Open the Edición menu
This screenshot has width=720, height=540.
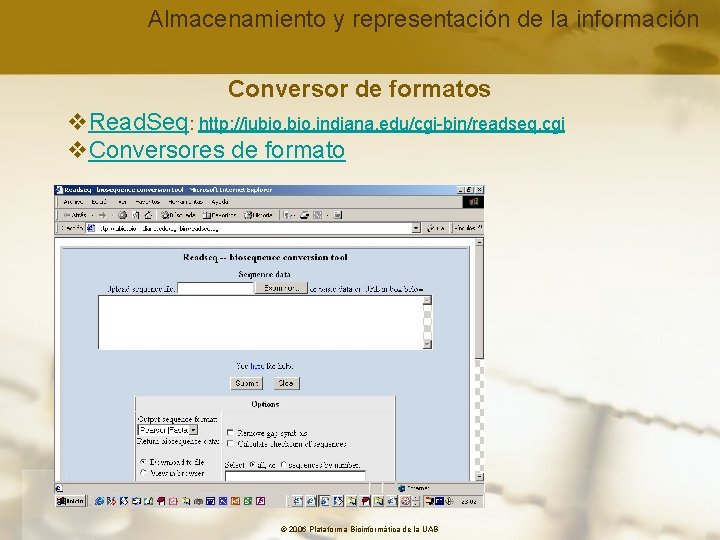[99, 202]
